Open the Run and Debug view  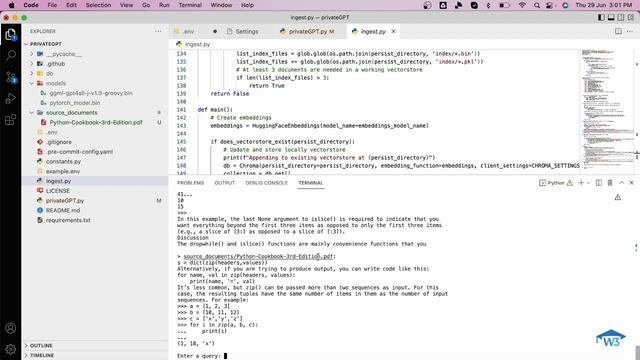[11, 98]
